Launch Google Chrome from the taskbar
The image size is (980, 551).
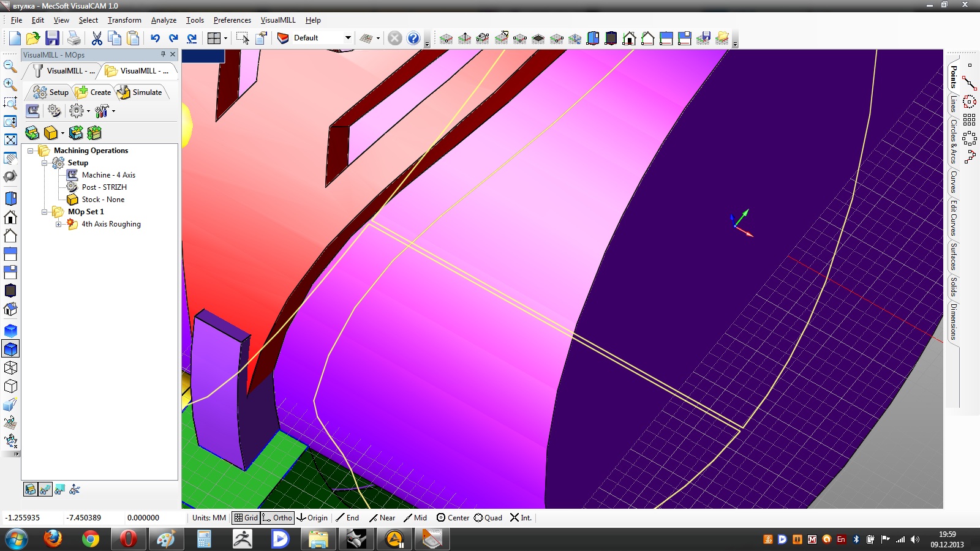click(91, 539)
